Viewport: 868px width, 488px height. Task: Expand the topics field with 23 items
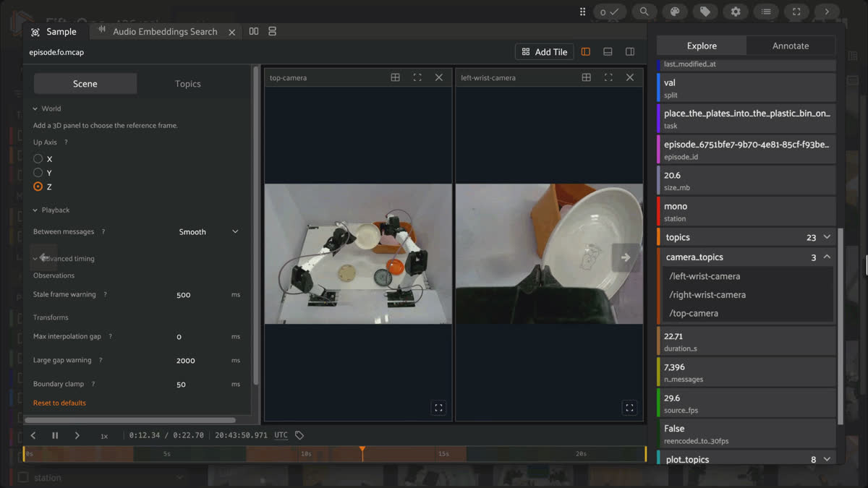pyautogui.click(x=827, y=237)
